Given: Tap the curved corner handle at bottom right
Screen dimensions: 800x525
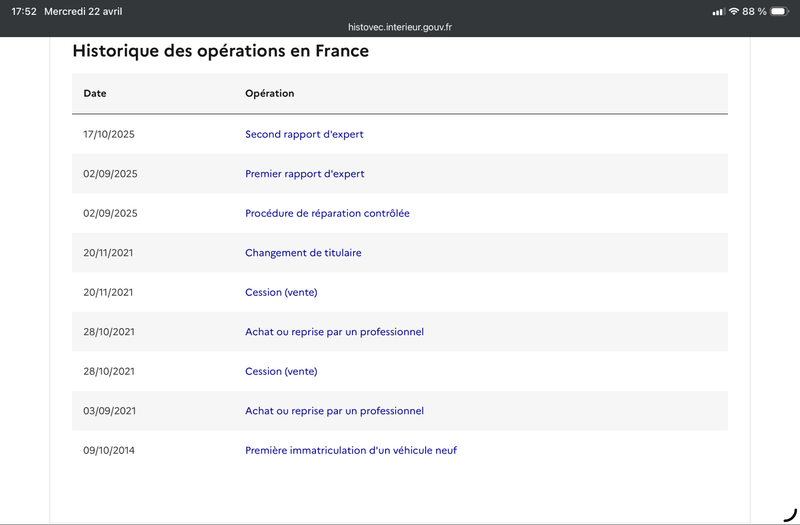Looking at the screenshot, I should [x=790, y=515].
